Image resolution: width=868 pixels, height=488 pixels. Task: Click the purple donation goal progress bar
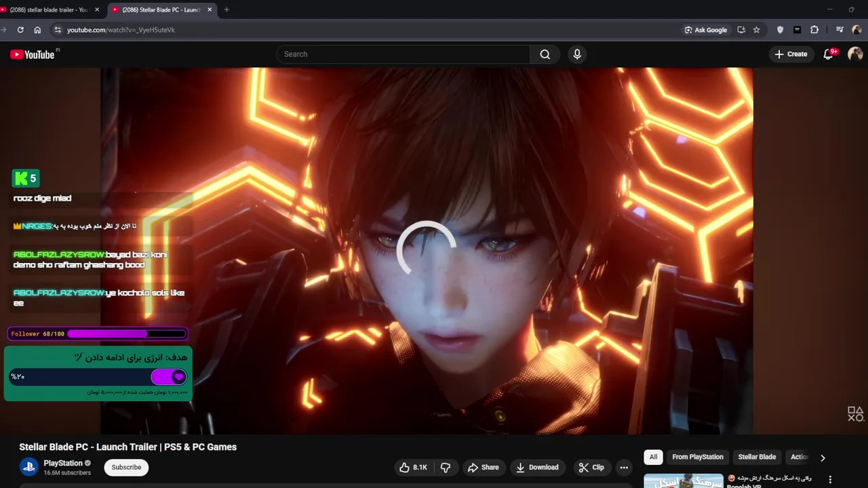tap(98, 376)
